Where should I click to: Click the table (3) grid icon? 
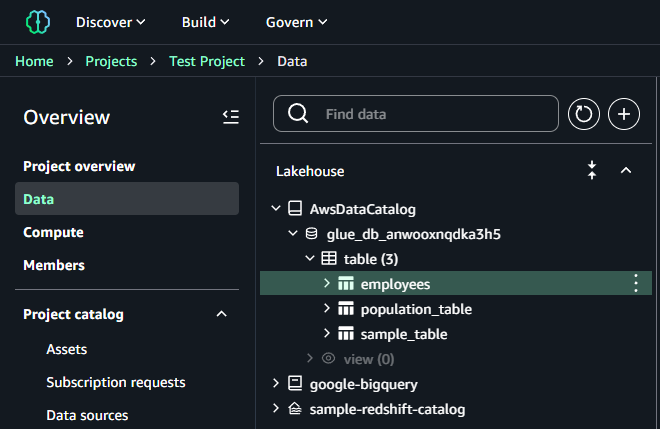click(329, 258)
